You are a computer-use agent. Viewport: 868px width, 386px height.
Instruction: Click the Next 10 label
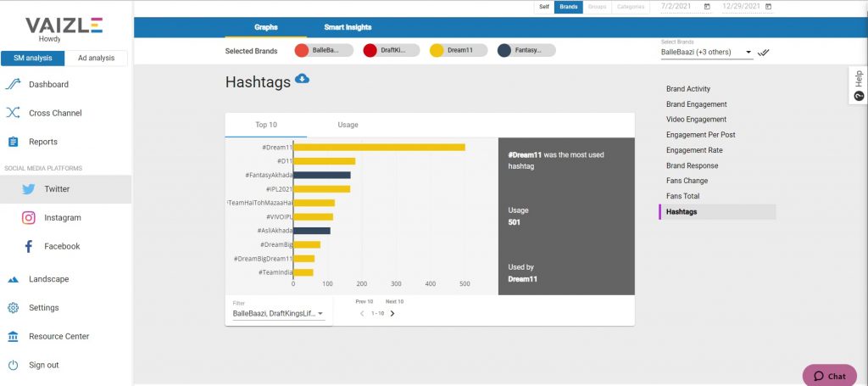pyautogui.click(x=395, y=302)
